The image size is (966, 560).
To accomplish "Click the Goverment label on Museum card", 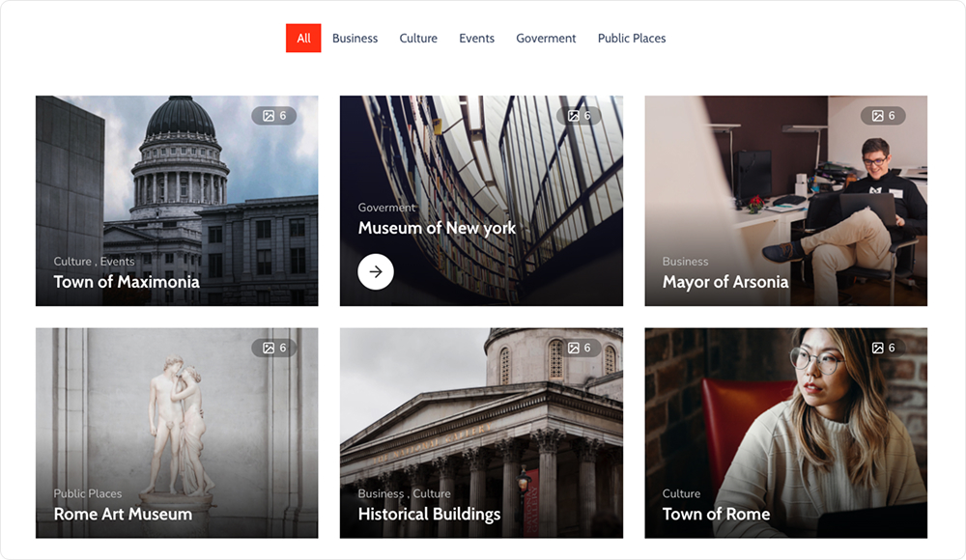I will [387, 208].
